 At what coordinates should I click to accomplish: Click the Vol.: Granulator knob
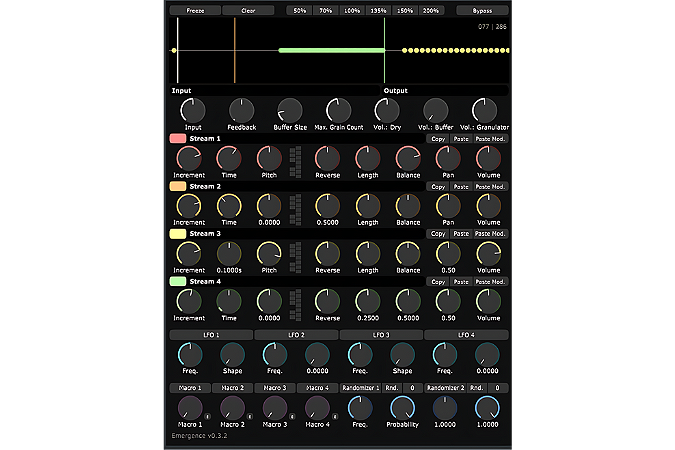[484, 110]
